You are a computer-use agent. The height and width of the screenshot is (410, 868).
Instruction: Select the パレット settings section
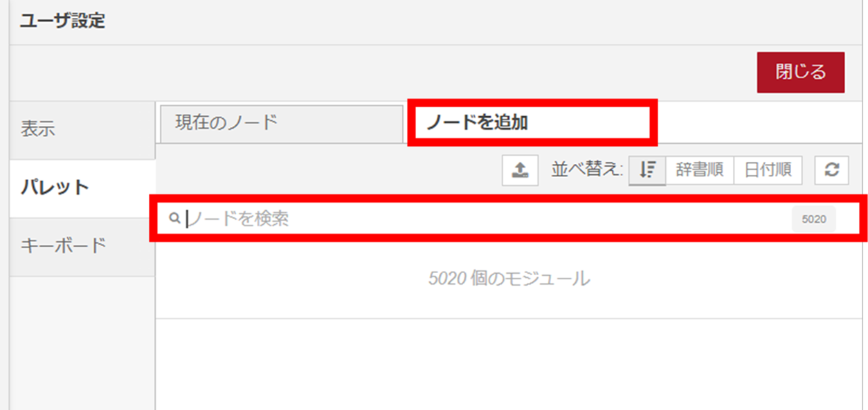(x=82, y=188)
